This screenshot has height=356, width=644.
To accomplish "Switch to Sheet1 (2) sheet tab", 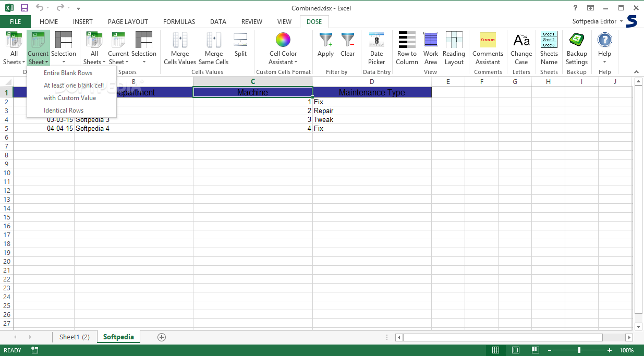I will pos(75,337).
